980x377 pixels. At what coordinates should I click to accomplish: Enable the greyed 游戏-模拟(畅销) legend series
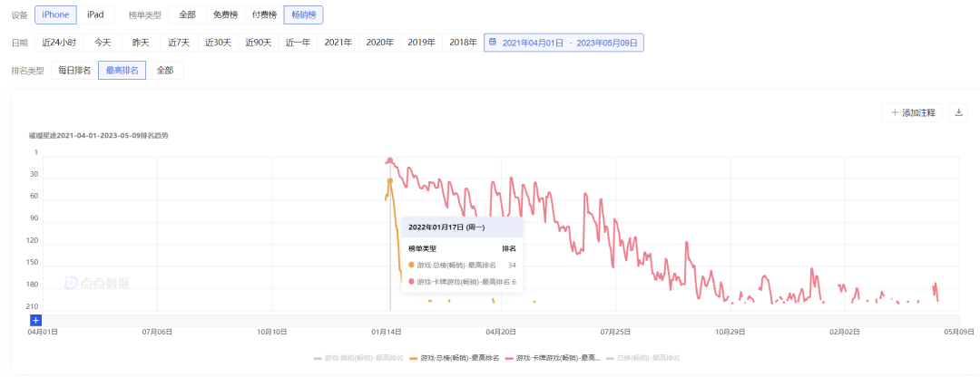pyautogui.click(x=358, y=358)
